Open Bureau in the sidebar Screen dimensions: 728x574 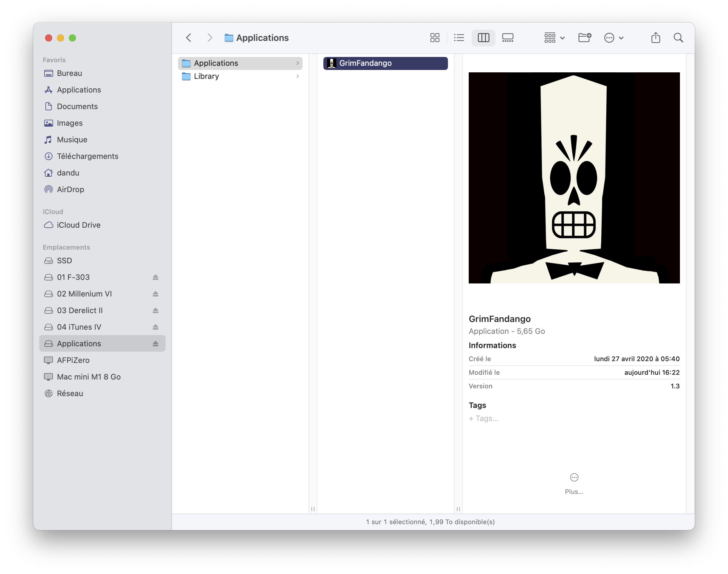pos(102,73)
